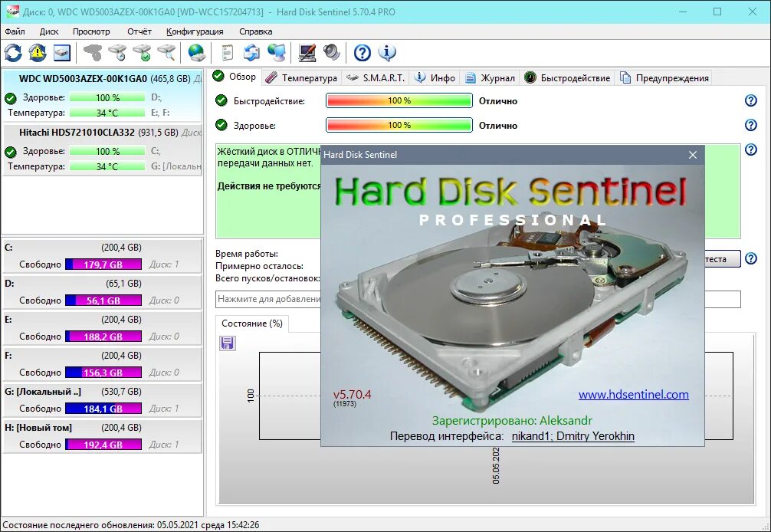Click the globe and monitor toolbar icon

coord(277,53)
